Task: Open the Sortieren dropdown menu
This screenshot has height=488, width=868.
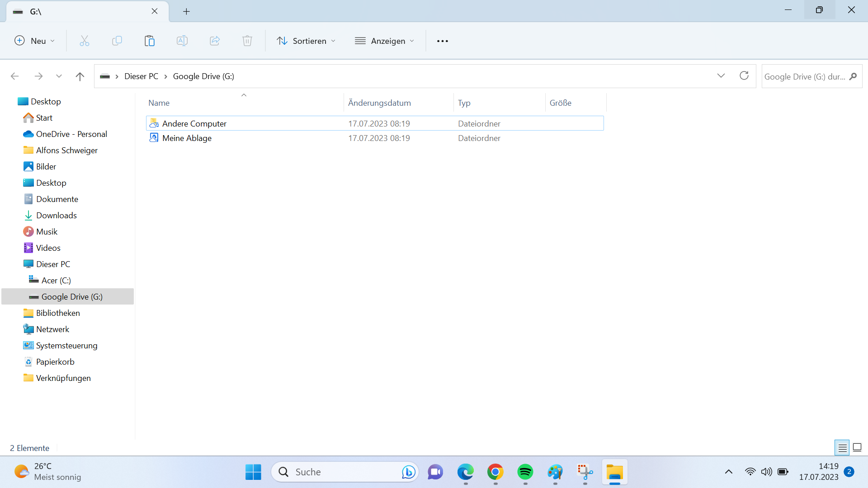Action: 306,41
